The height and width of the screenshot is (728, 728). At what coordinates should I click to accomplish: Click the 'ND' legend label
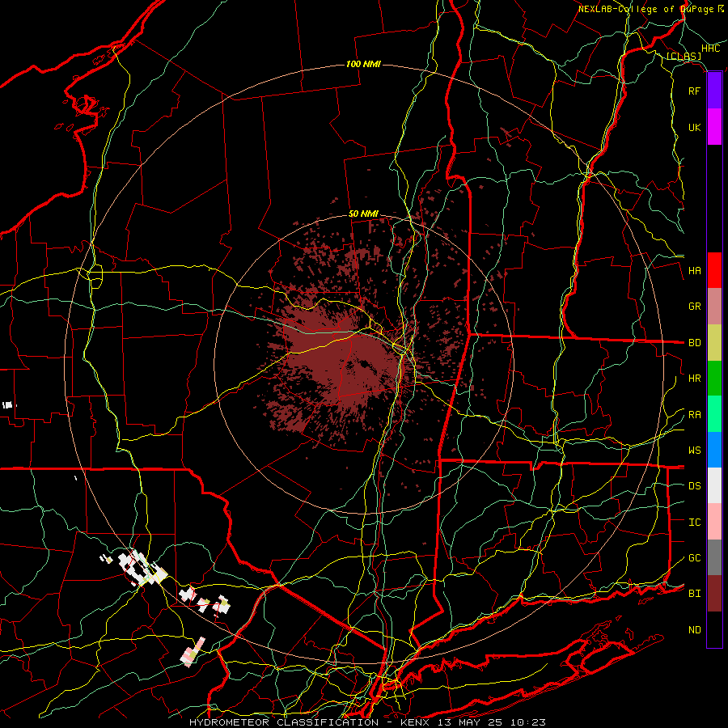pyautogui.click(x=694, y=630)
